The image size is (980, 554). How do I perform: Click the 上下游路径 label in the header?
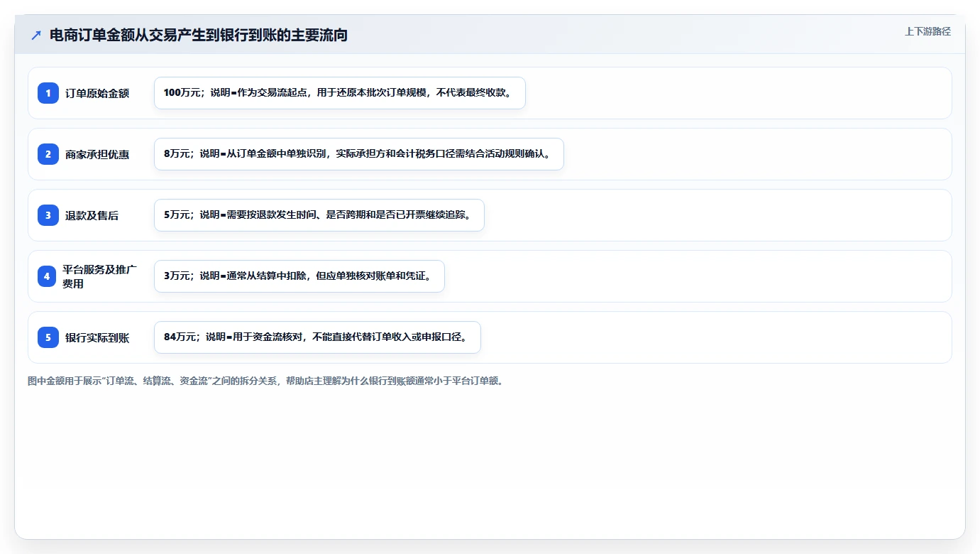(927, 31)
